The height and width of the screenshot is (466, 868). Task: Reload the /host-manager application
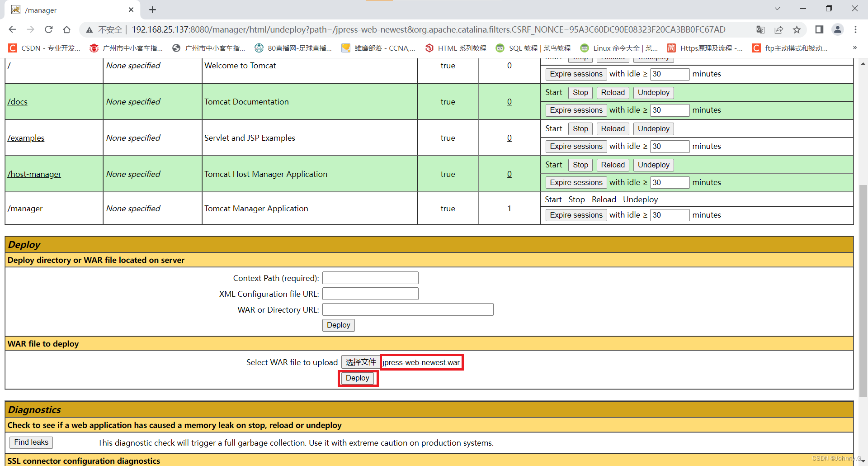(613, 165)
